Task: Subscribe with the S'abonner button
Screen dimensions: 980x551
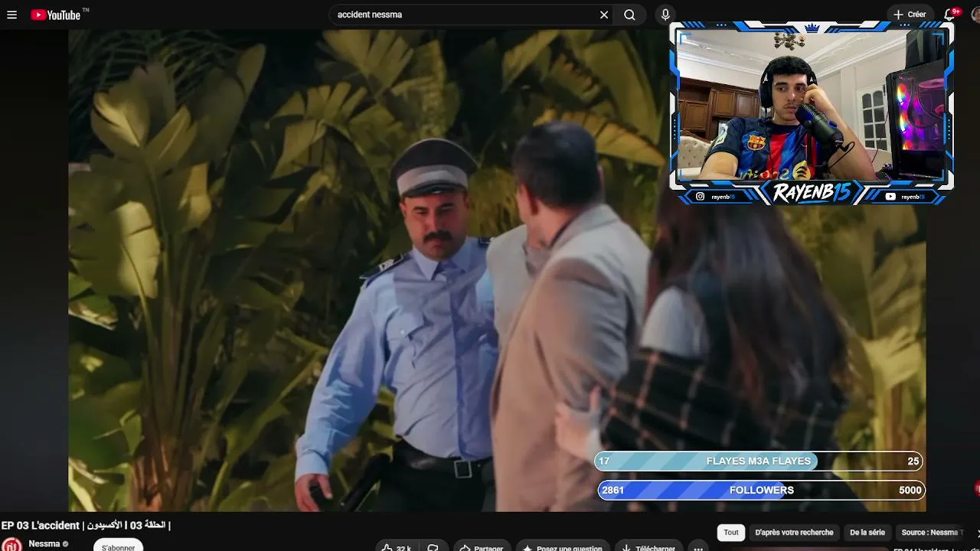Action: point(119,546)
